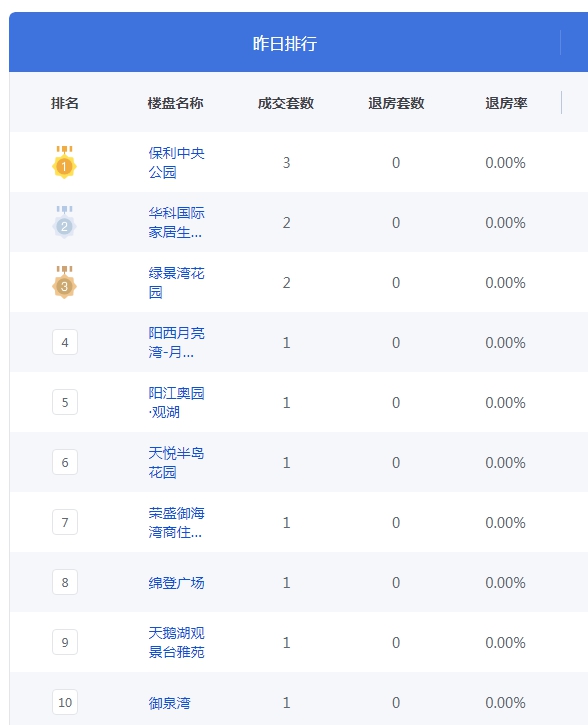Viewport: 588px width, 725px height.
Task: Click the rank 4 number badge
Action: coord(65,342)
